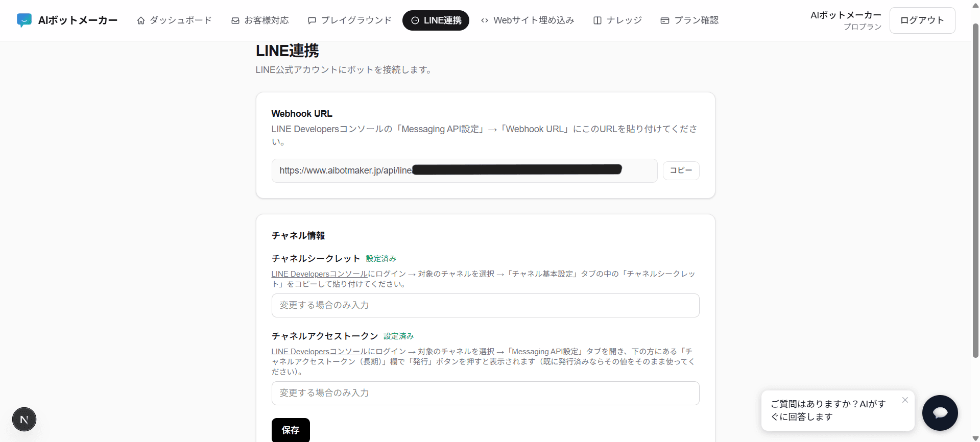The height and width of the screenshot is (442, 980).
Task: Close the ご質問はありますか chat popup
Action: point(905,400)
